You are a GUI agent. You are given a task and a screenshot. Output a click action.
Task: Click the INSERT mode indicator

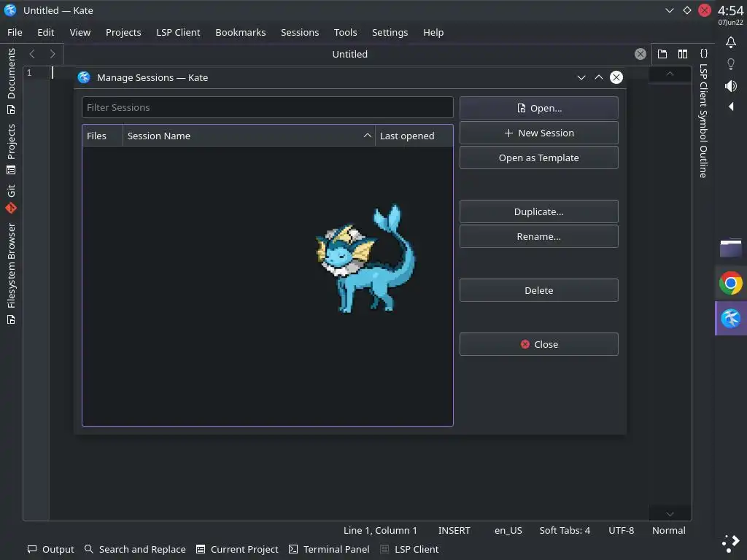454,530
